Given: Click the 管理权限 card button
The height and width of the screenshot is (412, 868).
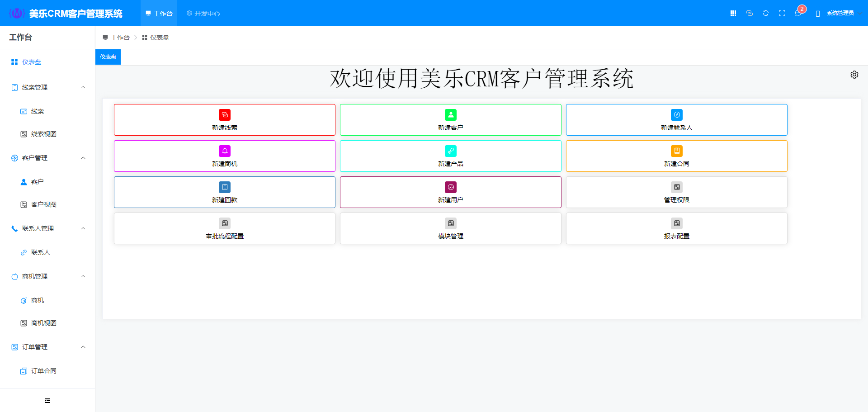Looking at the screenshot, I should click(x=677, y=192).
